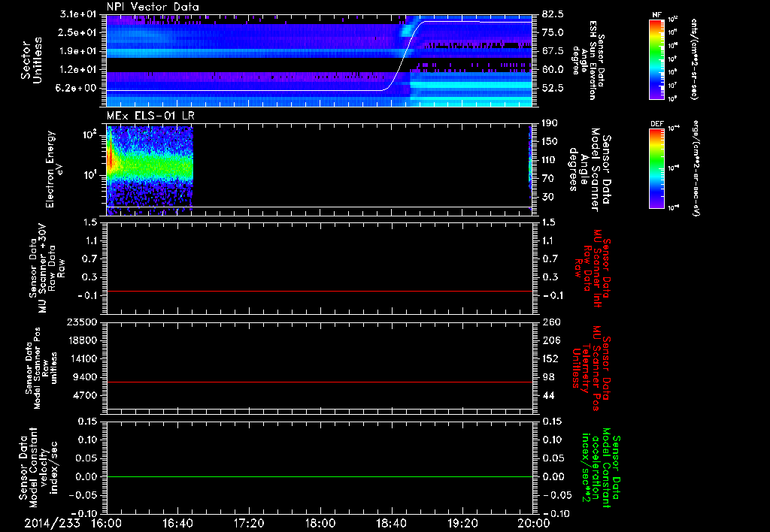
Task: Click the '150' scanner angle tick value
Action: pyautogui.click(x=550, y=142)
